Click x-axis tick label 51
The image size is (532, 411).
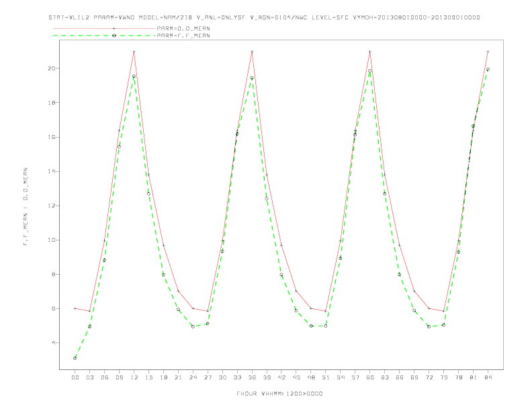click(x=326, y=377)
